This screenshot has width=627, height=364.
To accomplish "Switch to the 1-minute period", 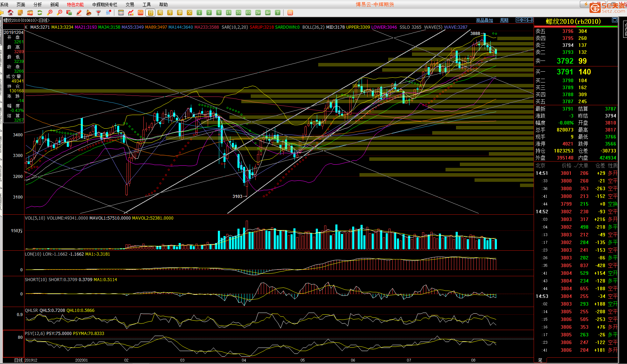I will click(199, 13).
